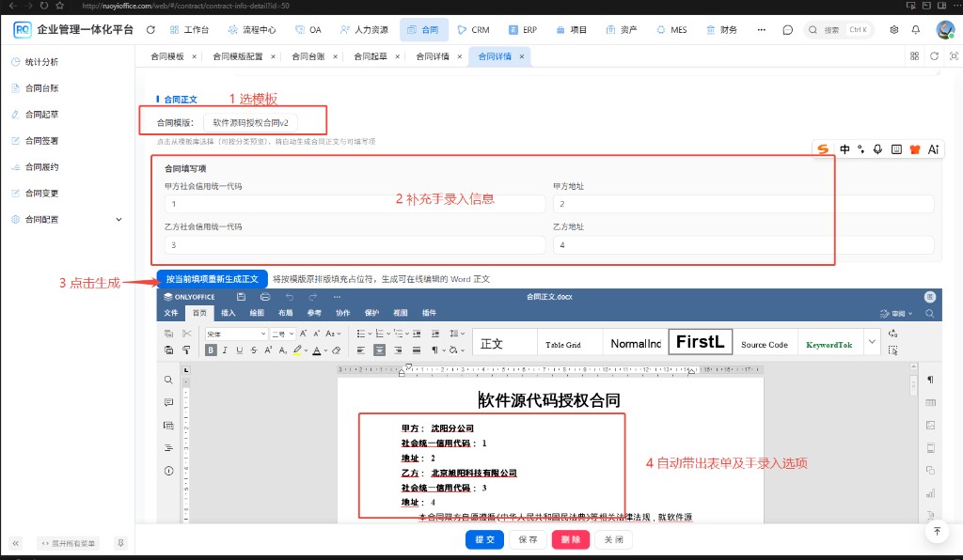Click 保存 button at bottom
963x560 pixels.
point(528,539)
